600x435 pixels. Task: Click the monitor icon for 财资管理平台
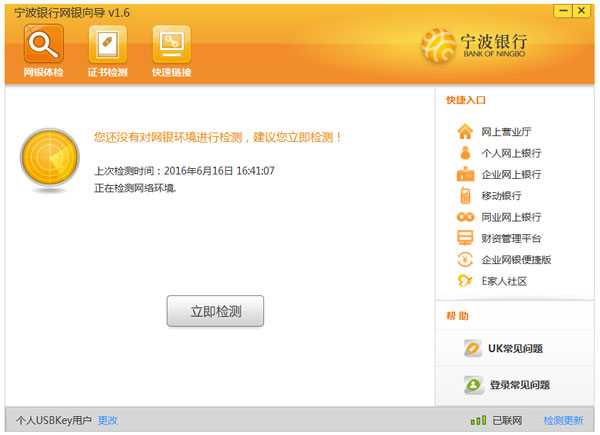[x=465, y=238]
